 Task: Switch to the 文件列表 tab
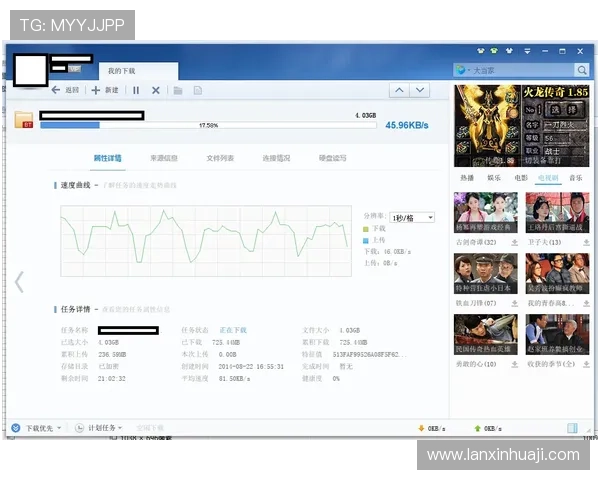click(x=220, y=158)
